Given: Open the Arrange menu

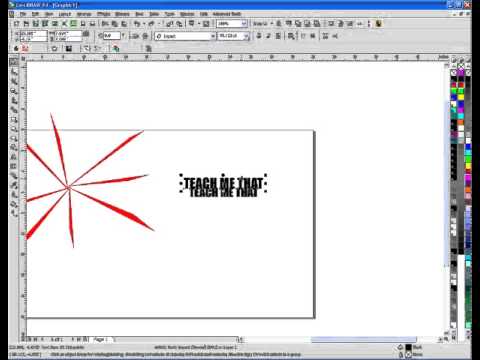Looking at the screenshot, I should point(84,14).
